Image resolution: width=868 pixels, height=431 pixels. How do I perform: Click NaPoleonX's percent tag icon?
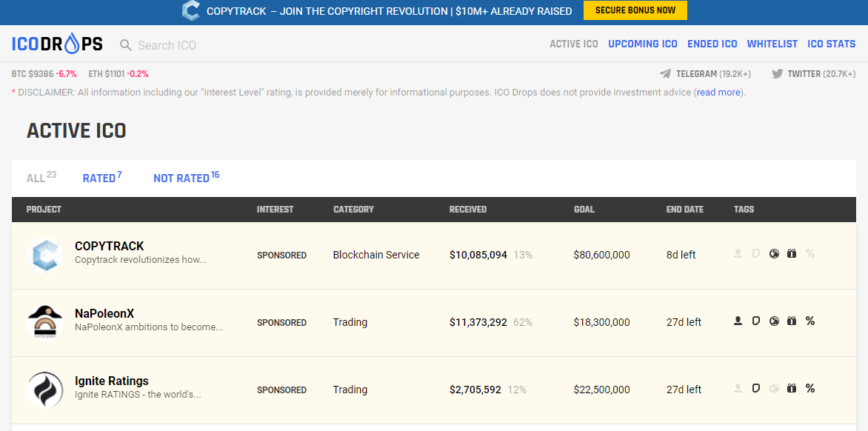(x=810, y=321)
